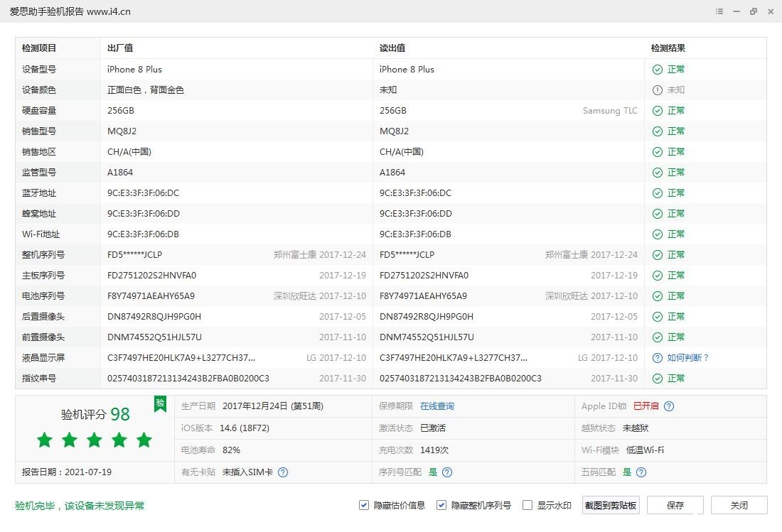Viewport: 782px width, 532px height.
Task: Click the green check icon in 销售地区 row
Action: click(658, 152)
